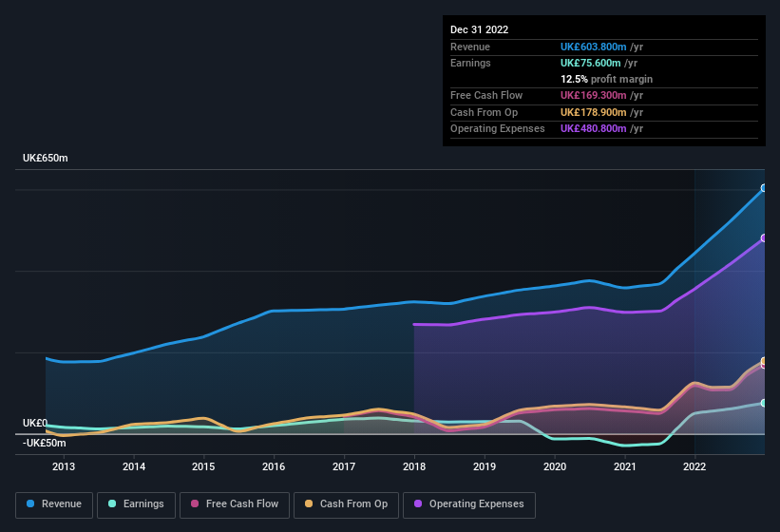Click the 2015 x-axis label
This screenshot has width=780, height=532.
(203, 466)
